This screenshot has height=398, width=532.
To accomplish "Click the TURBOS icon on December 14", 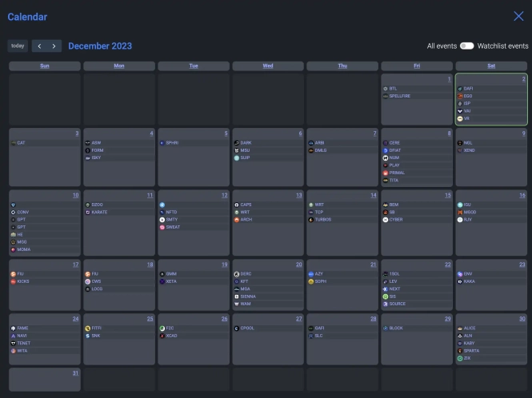I will (x=311, y=219).
